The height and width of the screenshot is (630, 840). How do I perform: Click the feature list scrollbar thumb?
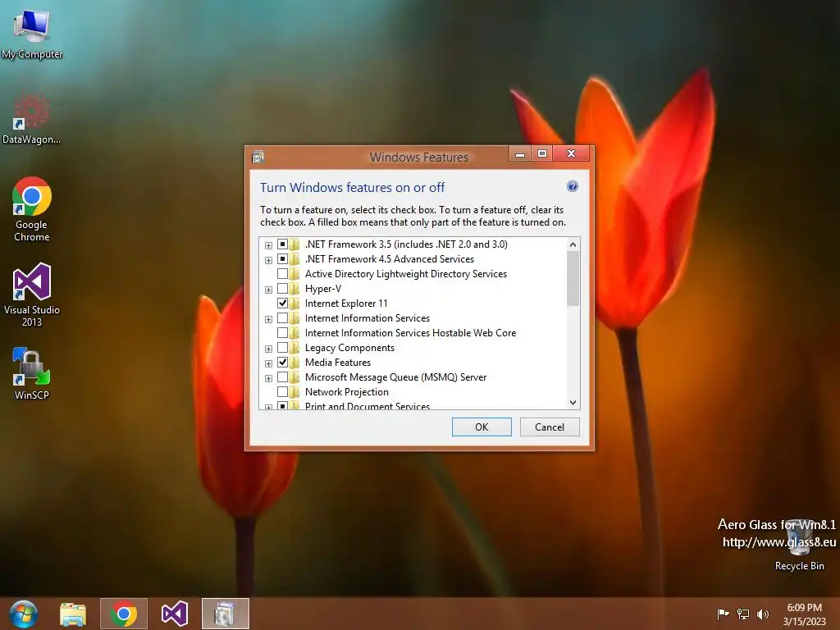click(573, 278)
